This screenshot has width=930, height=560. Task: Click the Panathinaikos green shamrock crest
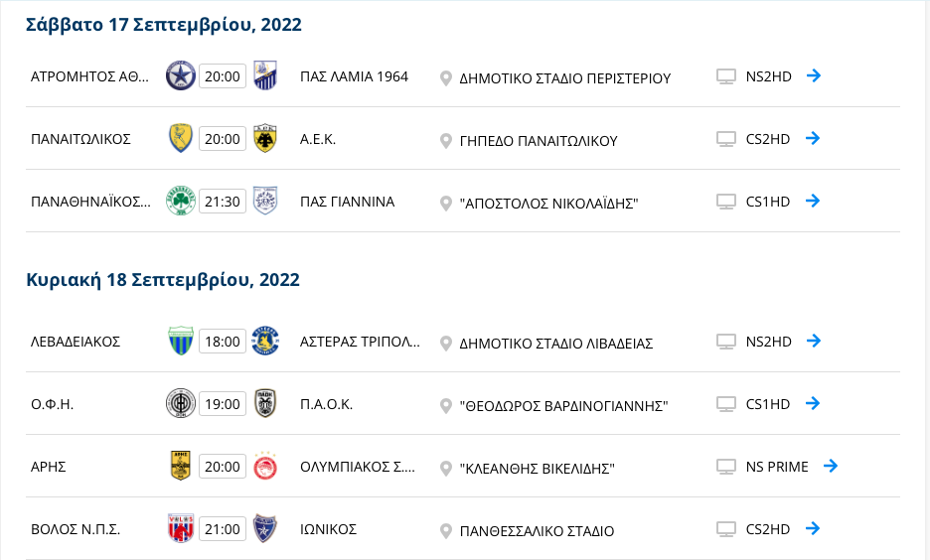click(x=180, y=201)
